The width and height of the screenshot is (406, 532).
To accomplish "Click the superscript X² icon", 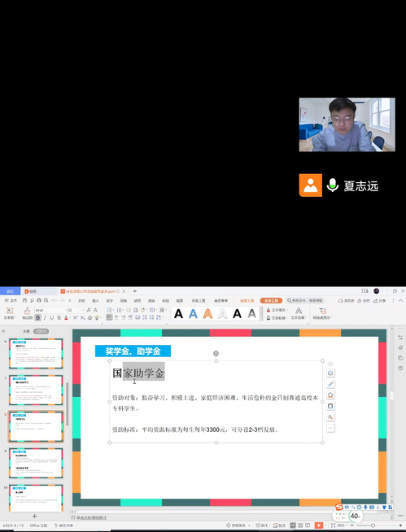I will pyautogui.click(x=75, y=318).
